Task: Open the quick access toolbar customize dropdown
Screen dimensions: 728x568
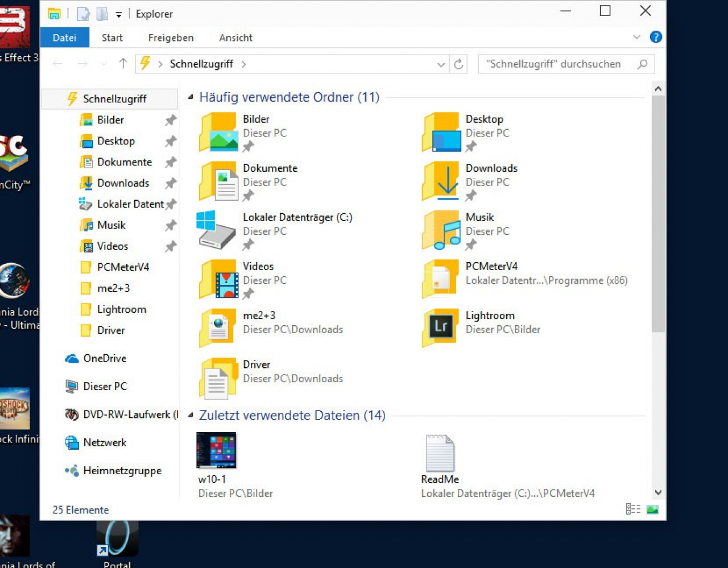Action: (x=118, y=14)
